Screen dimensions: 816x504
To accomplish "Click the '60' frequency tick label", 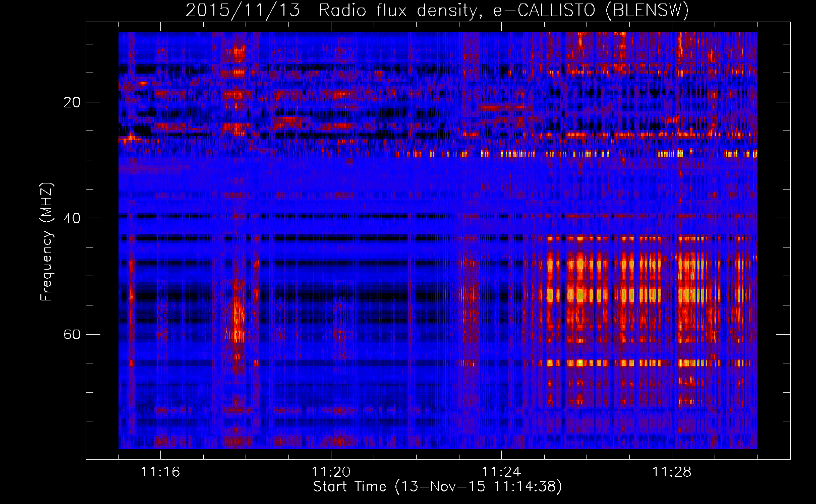I will (x=72, y=334).
